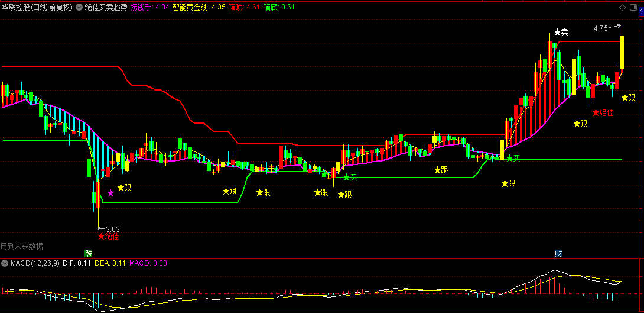Expand the MACD indicator dropdown arrow
644x313 pixels.
[x=5, y=263]
